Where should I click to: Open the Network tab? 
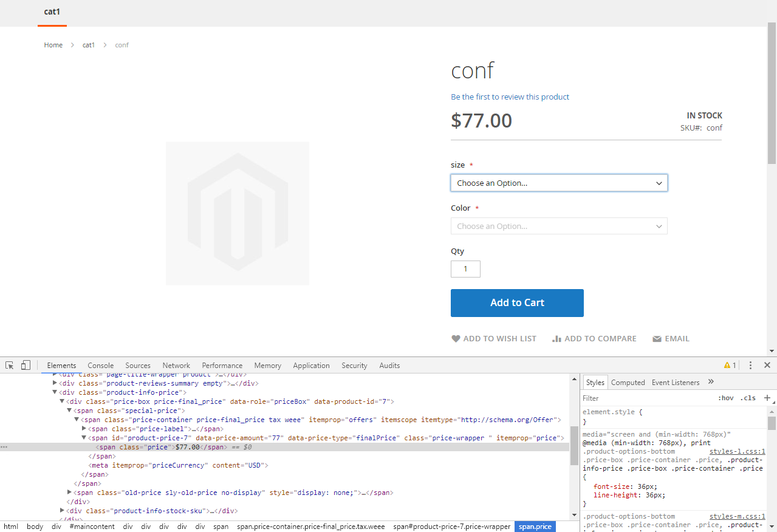(176, 365)
